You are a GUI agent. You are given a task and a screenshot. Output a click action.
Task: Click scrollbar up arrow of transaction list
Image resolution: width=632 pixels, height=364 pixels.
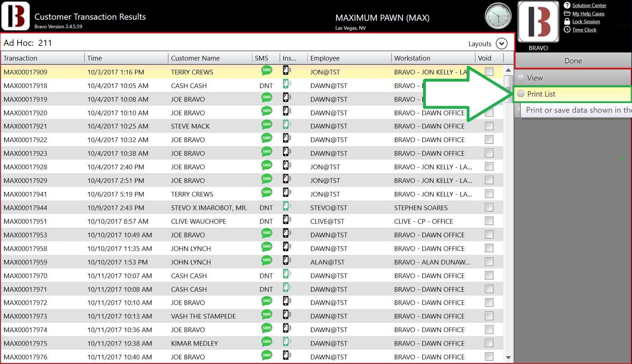coord(508,70)
